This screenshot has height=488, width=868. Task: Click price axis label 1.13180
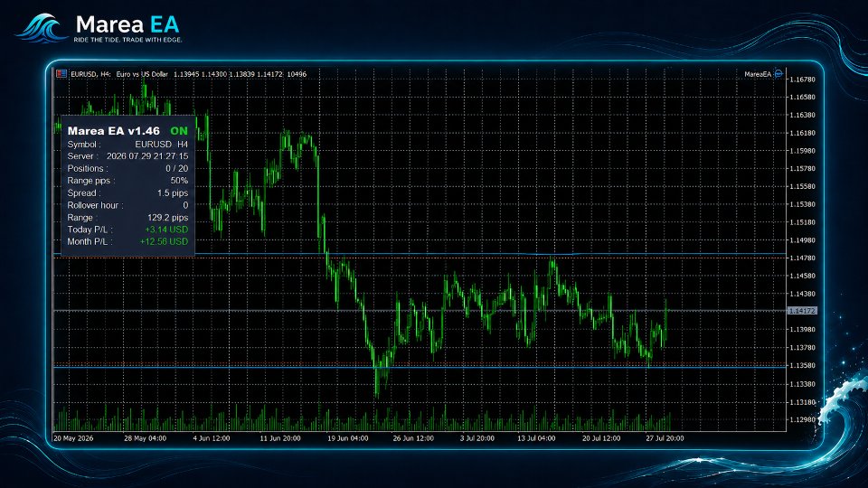point(803,402)
